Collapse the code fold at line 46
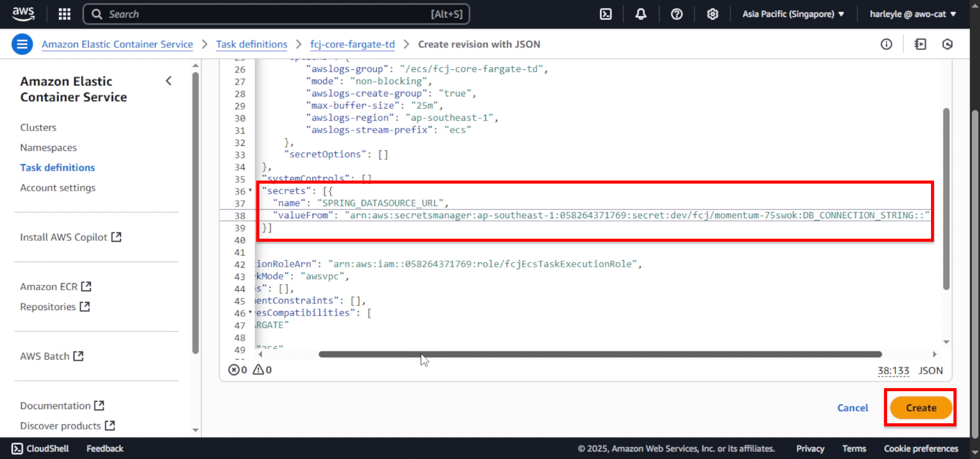 click(x=250, y=313)
